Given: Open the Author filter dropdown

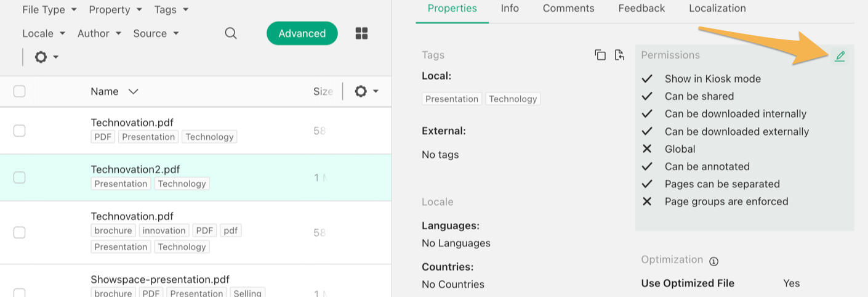Looking at the screenshot, I should [100, 33].
